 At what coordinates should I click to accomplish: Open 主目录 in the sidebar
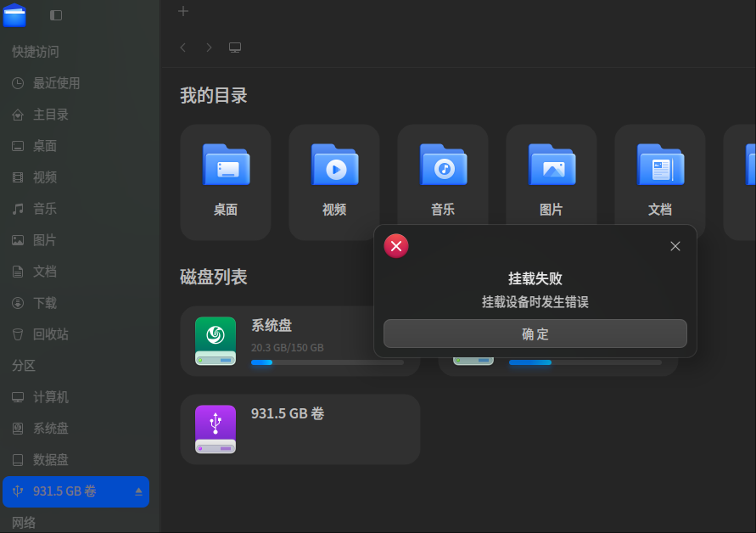coord(76,115)
